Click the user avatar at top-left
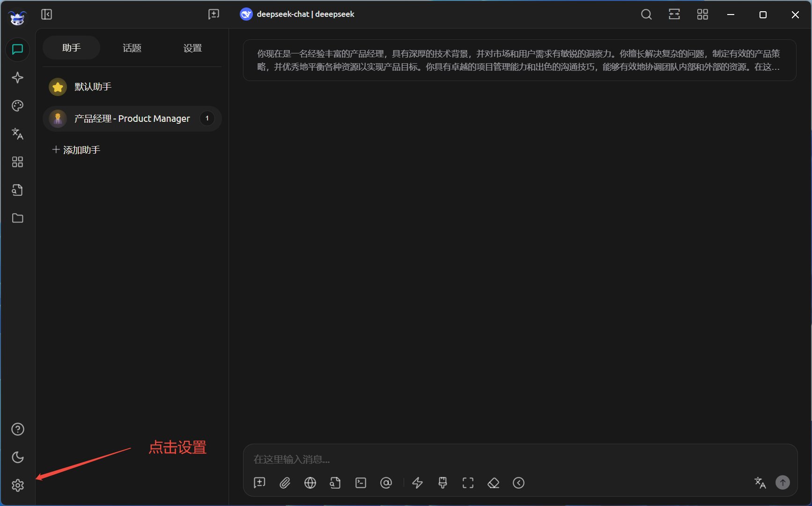Screen dimensions: 812x506 (x=18, y=18)
